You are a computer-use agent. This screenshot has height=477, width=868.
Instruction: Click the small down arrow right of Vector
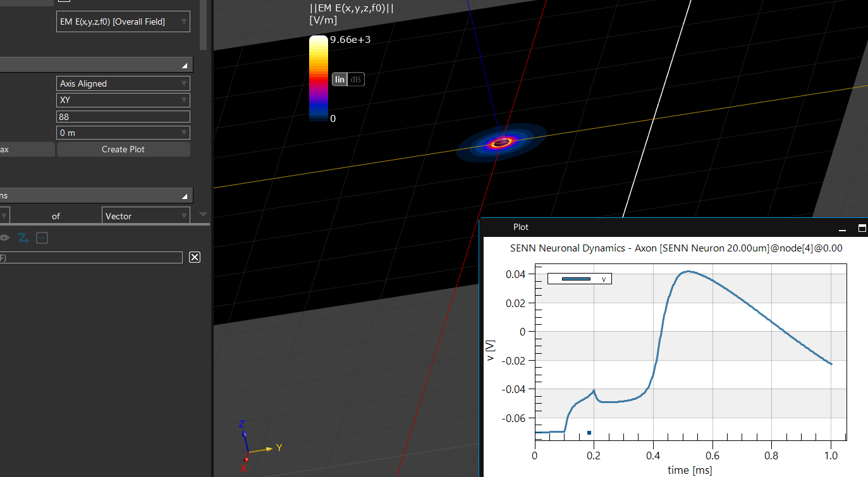203,215
